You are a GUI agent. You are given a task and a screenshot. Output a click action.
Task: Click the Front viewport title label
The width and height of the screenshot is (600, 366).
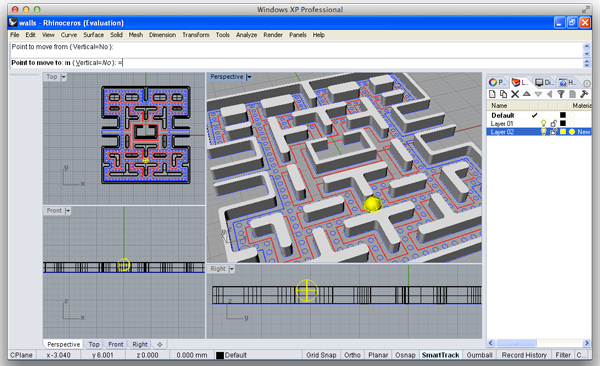(54, 211)
